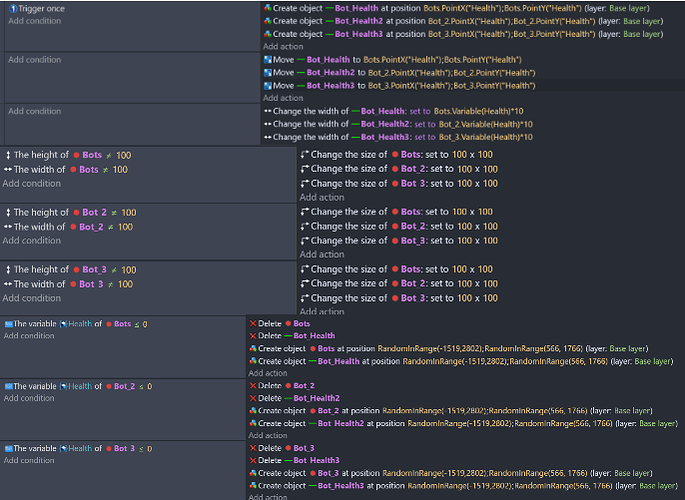Click Add action below Move Bot_Health3

(x=283, y=98)
